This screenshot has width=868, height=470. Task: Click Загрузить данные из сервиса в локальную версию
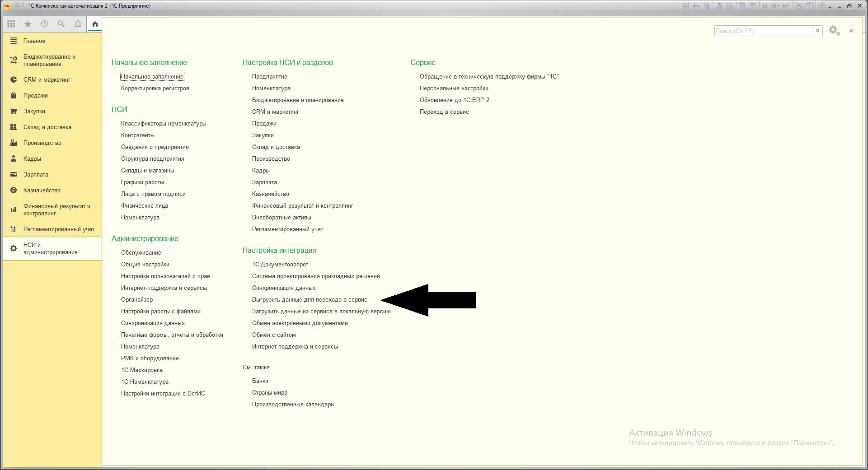(x=321, y=311)
